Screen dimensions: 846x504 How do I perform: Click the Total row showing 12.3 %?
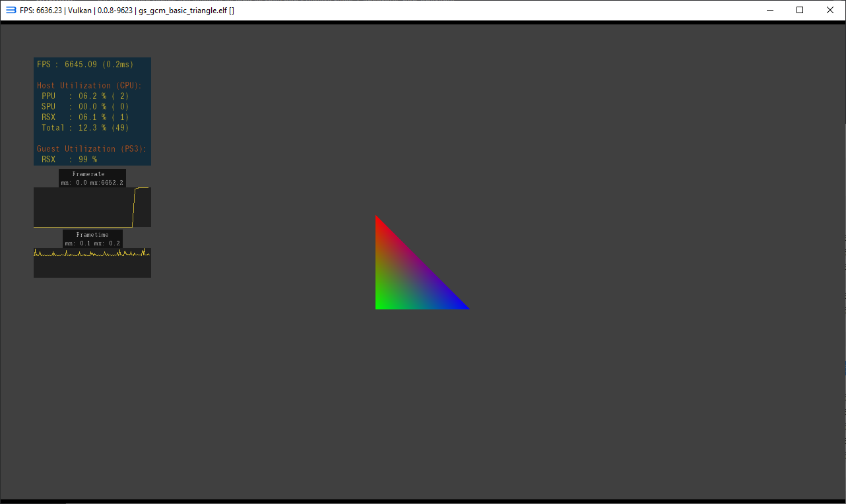click(x=85, y=128)
